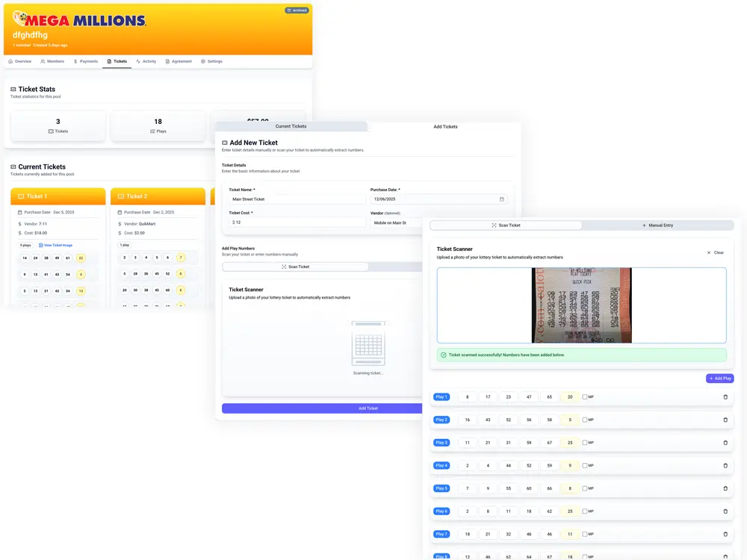The height and width of the screenshot is (560, 747).
Task: Delete Play 5 using its trash icon
Action: (x=725, y=488)
